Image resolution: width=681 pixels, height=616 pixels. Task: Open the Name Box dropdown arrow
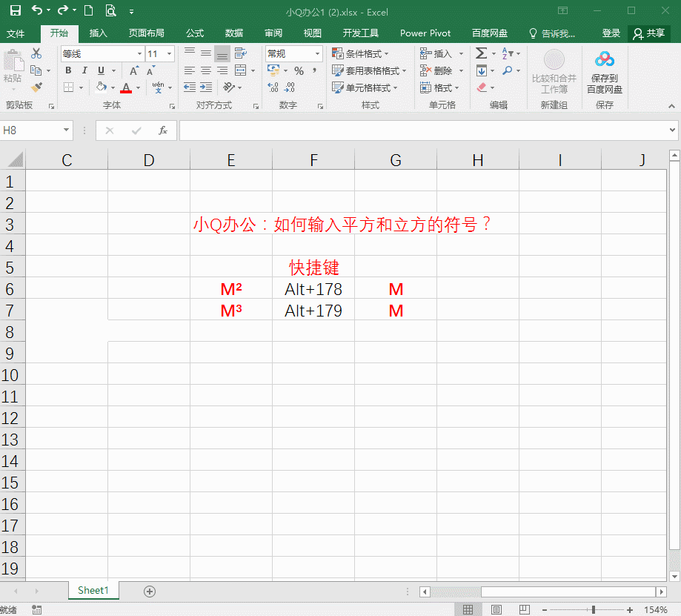pos(66,130)
